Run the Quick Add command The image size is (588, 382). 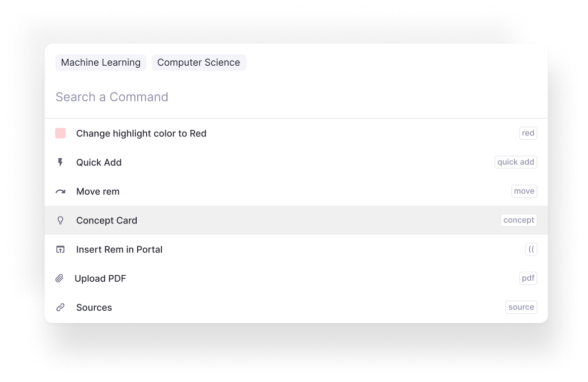pos(99,163)
